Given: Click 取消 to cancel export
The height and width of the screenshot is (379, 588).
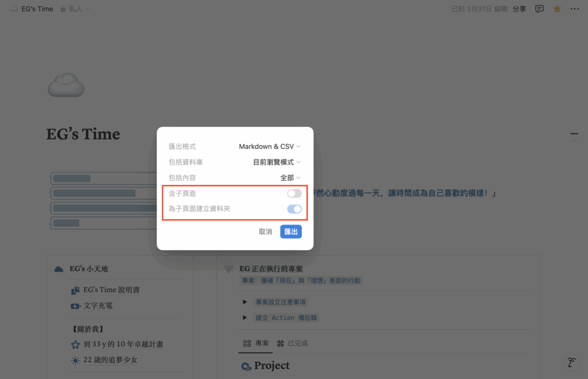Looking at the screenshot, I should click(265, 231).
